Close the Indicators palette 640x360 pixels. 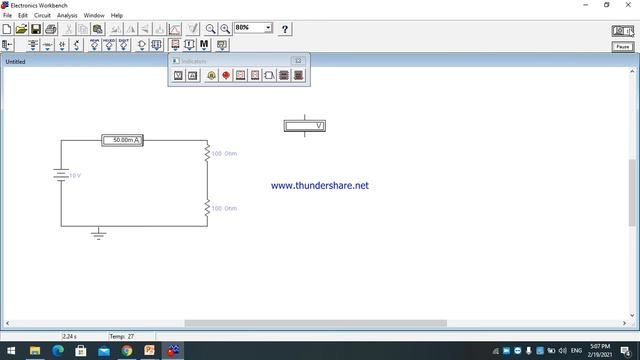(298, 61)
